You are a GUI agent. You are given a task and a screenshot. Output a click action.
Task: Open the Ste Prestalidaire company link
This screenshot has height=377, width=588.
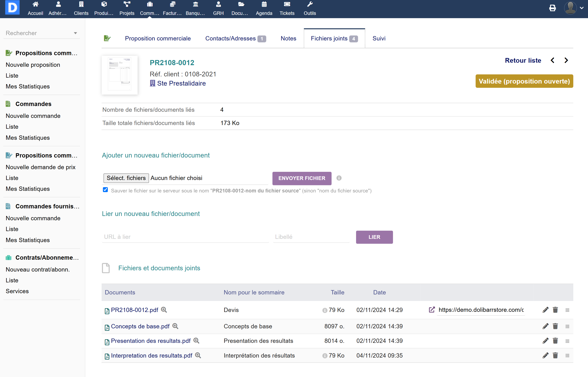point(181,83)
